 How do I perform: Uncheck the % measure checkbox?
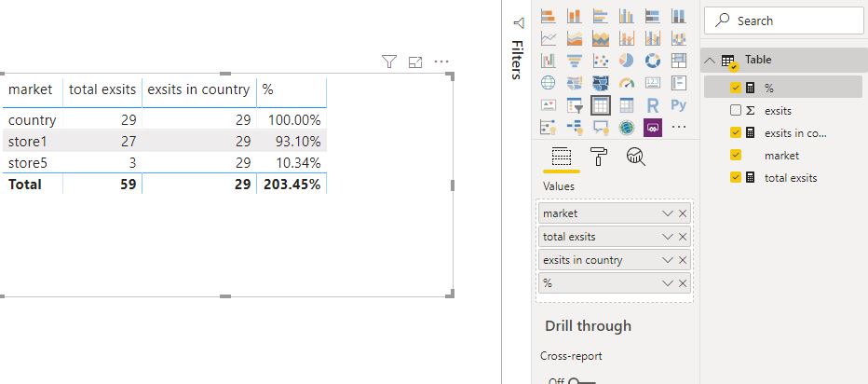click(x=736, y=88)
